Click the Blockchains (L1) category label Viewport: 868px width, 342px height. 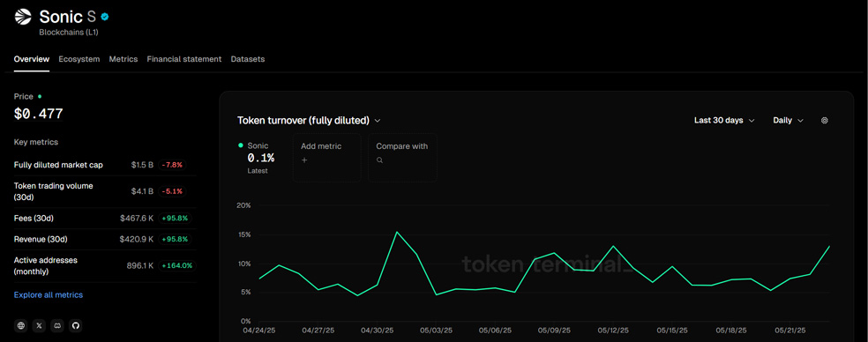[69, 32]
